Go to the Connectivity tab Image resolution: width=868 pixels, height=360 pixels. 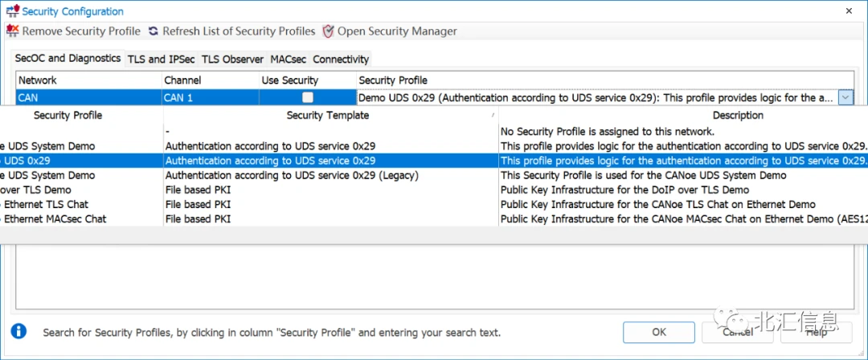(x=341, y=59)
